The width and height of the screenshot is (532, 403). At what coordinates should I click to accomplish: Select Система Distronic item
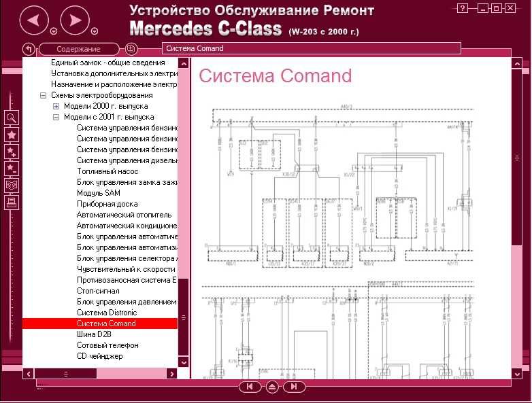click(107, 313)
